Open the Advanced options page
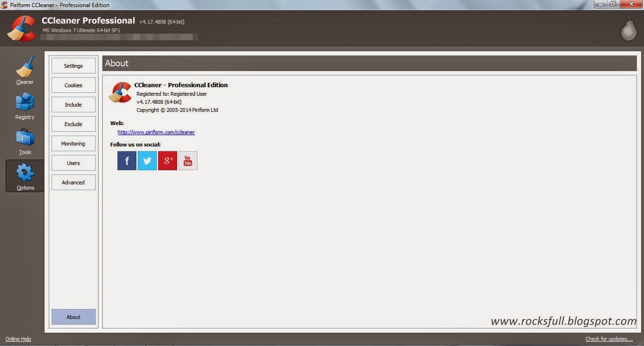 point(73,182)
